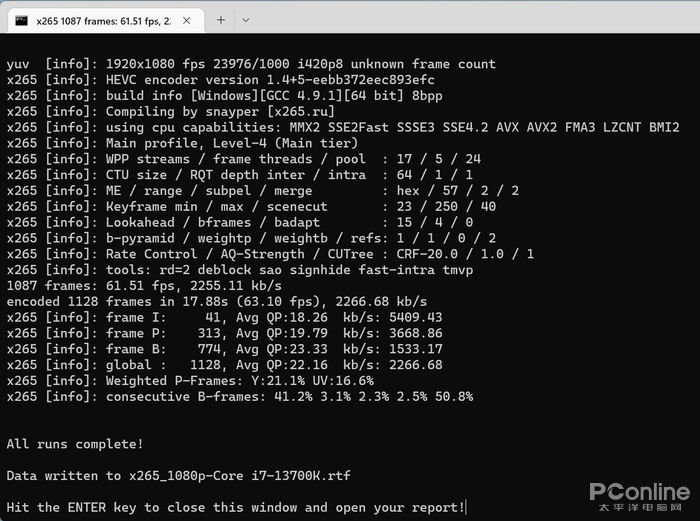Click the Rate Control CRF-20.0 line
700x521 pixels.
pyautogui.click(x=270, y=254)
